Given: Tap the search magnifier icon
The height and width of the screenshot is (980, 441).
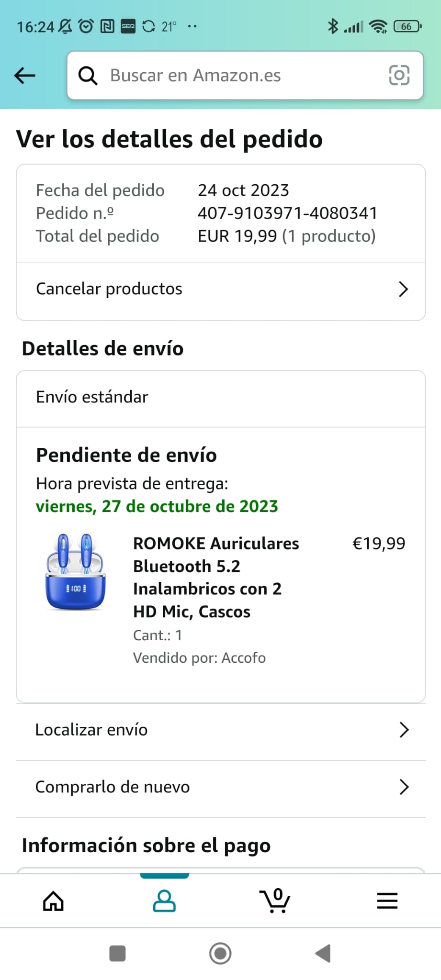Looking at the screenshot, I should pyautogui.click(x=88, y=76).
